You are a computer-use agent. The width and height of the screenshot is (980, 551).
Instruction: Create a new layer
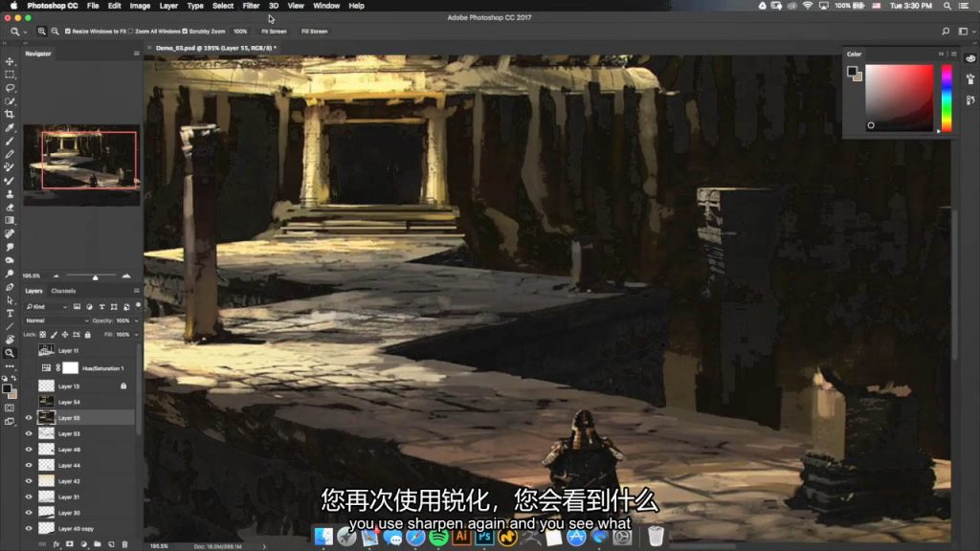(x=111, y=544)
